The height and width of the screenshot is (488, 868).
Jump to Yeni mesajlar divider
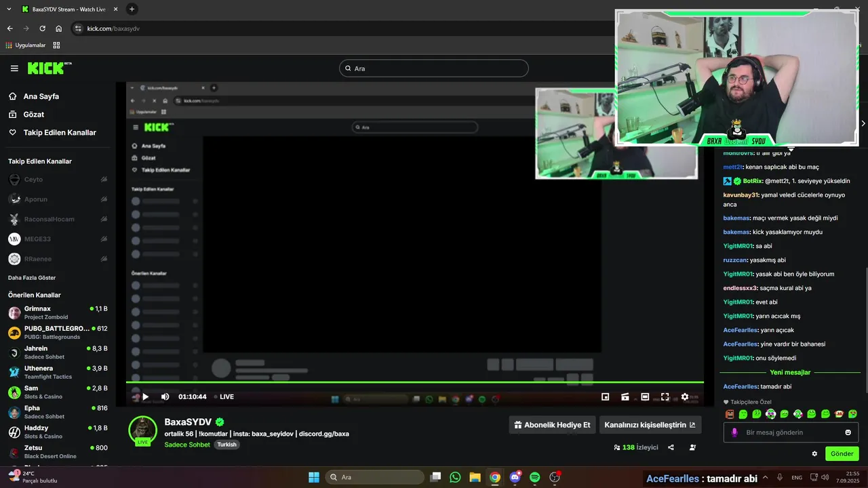[x=790, y=372]
